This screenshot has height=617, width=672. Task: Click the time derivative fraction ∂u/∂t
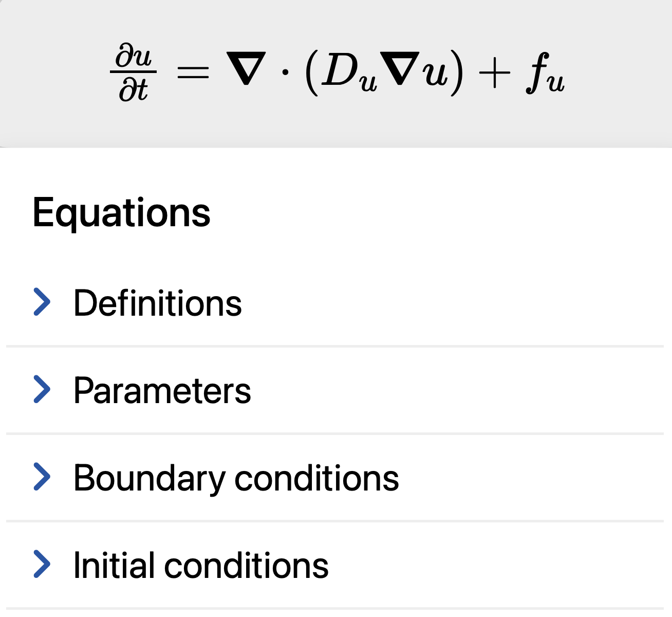click(133, 72)
